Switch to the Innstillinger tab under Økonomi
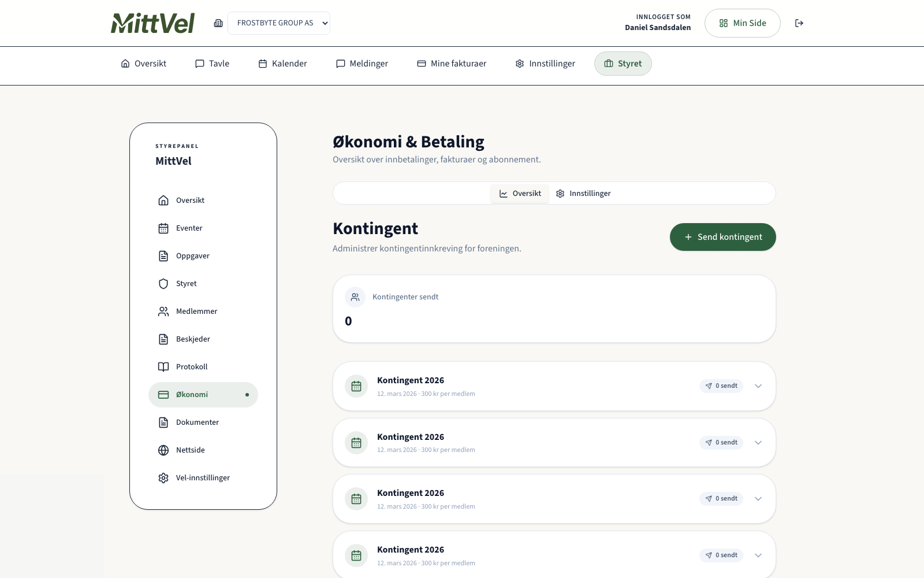924x578 pixels. point(583,194)
